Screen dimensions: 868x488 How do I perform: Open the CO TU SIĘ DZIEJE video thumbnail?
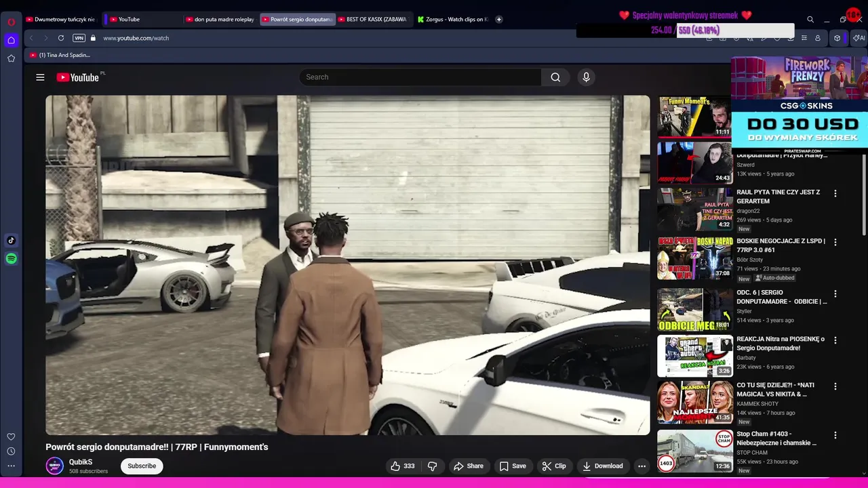[695, 402]
